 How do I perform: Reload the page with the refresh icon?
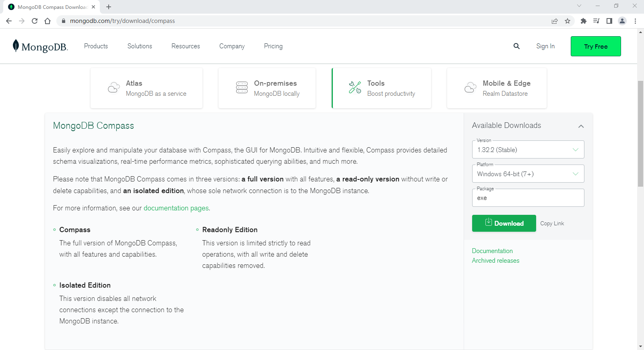(35, 21)
